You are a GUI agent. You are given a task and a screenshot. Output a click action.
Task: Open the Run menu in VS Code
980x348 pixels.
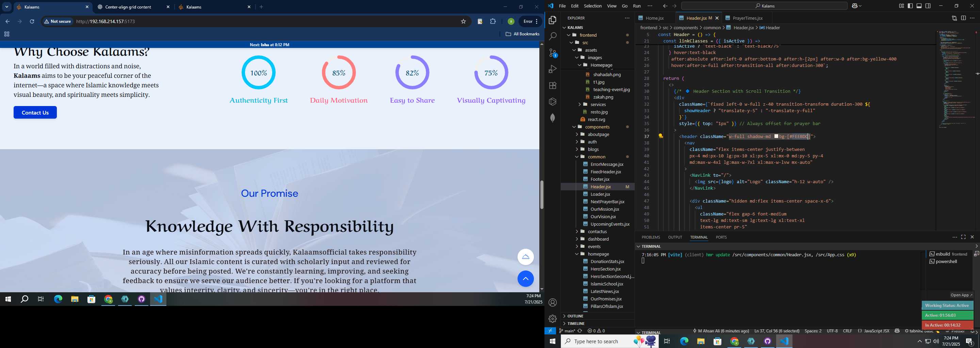[x=637, y=6]
